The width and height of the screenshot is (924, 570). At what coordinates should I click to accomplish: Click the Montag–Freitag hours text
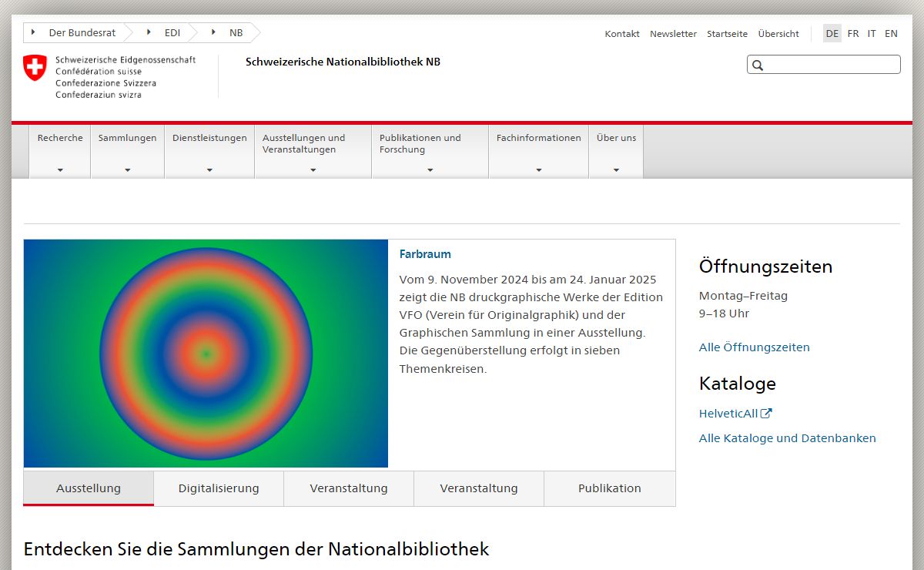coord(744,296)
